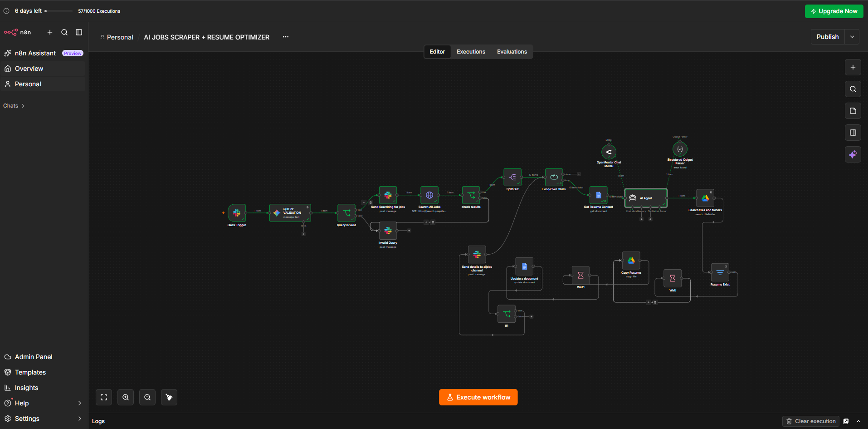Select the Invalid Query Slack node
Viewport: 868px width, 429px height.
pyautogui.click(x=388, y=231)
